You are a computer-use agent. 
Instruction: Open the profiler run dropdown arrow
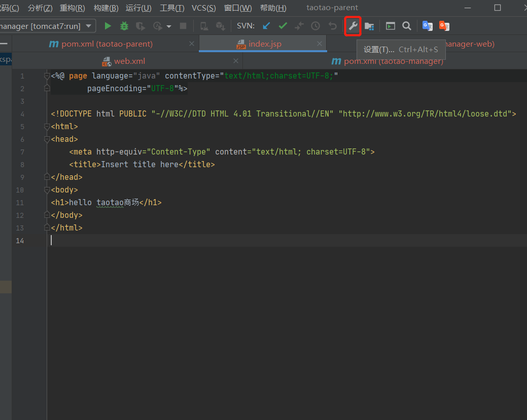pos(169,26)
